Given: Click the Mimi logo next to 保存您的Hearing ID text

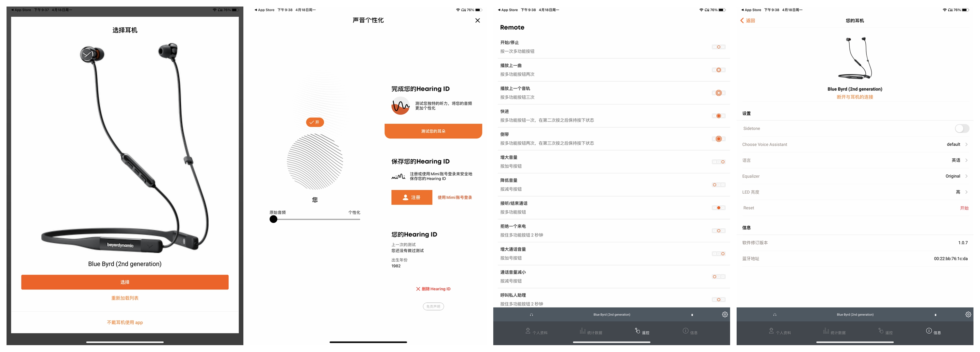Looking at the screenshot, I should click(x=398, y=176).
